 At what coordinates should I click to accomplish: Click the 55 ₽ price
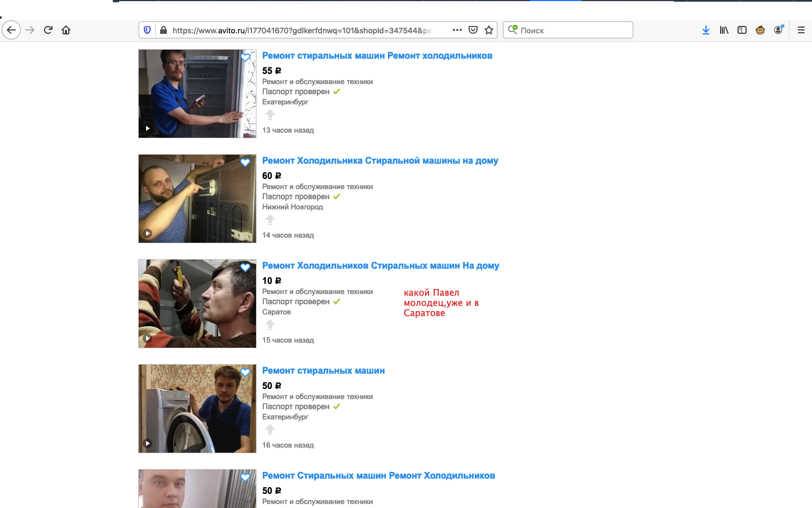point(272,71)
